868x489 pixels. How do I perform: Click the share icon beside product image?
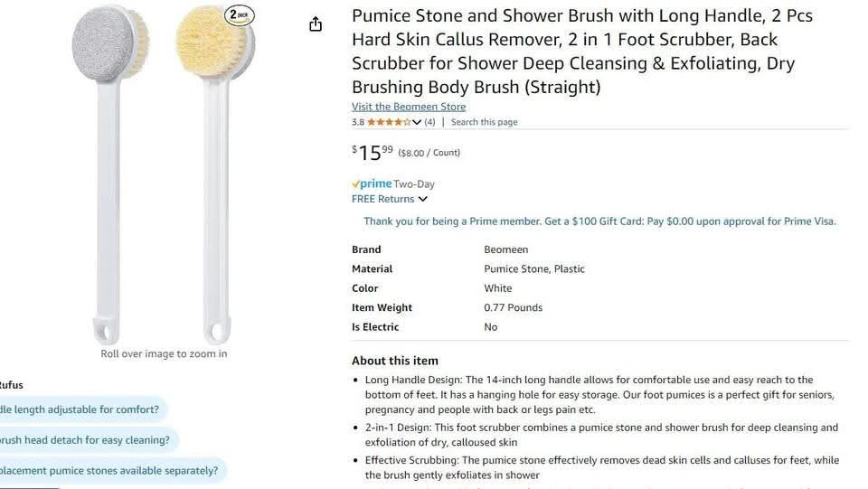pos(316,24)
